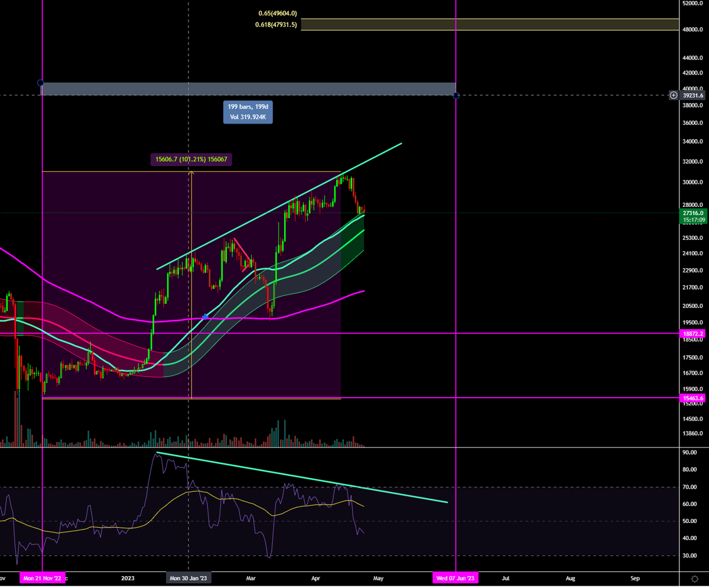Select the magenta 18872.2 price label
This screenshot has width=709, height=588.
pyautogui.click(x=693, y=334)
